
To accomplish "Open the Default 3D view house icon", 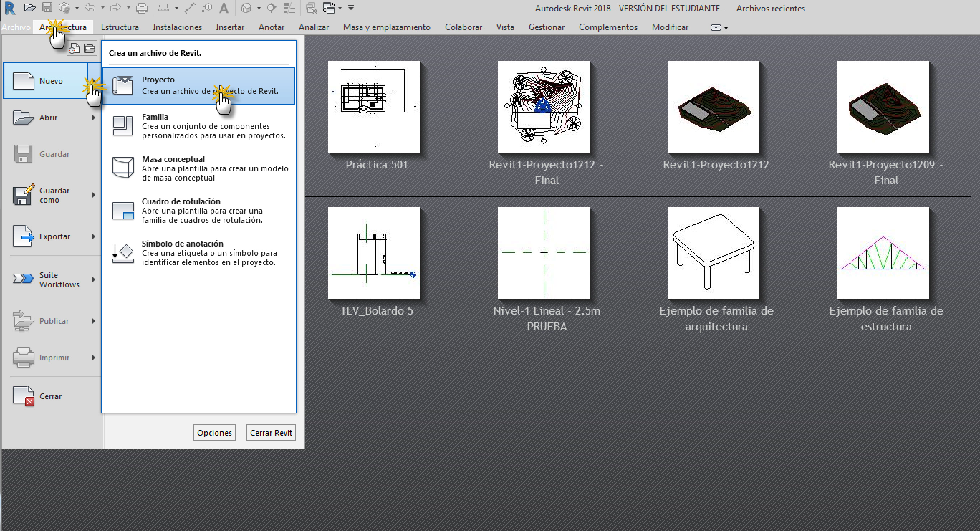I will pyautogui.click(x=246, y=8).
